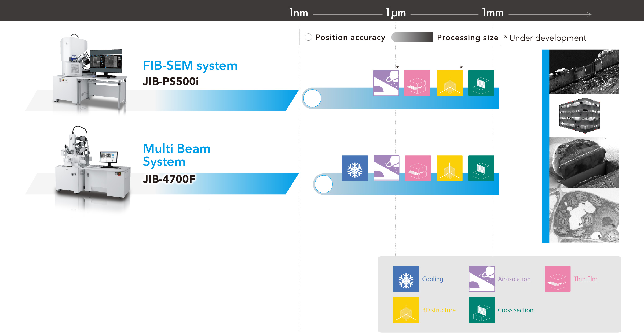Image resolution: width=644 pixels, height=333 pixels.
Task: Click the Air-isolation legend label
Action: pyautogui.click(x=514, y=279)
